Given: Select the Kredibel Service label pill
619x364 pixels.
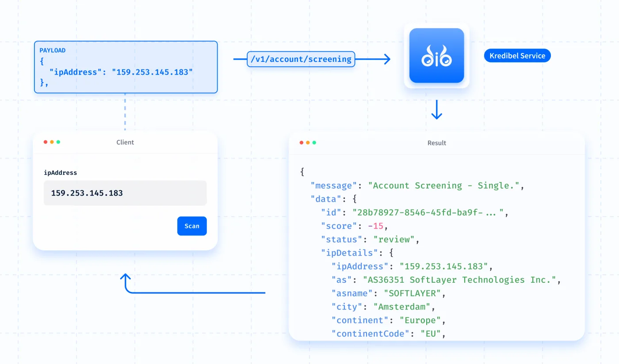Looking at the screenshot, I should [517, 56].
